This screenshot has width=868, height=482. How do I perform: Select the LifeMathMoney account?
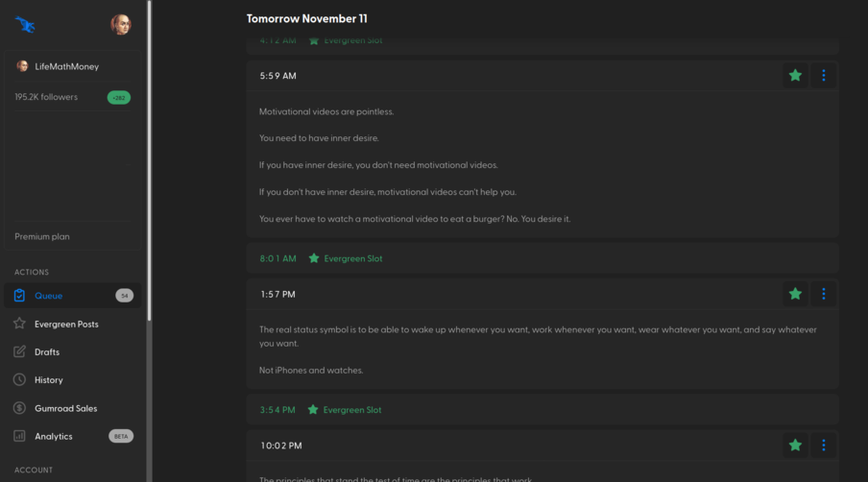[x=66, y=66]
